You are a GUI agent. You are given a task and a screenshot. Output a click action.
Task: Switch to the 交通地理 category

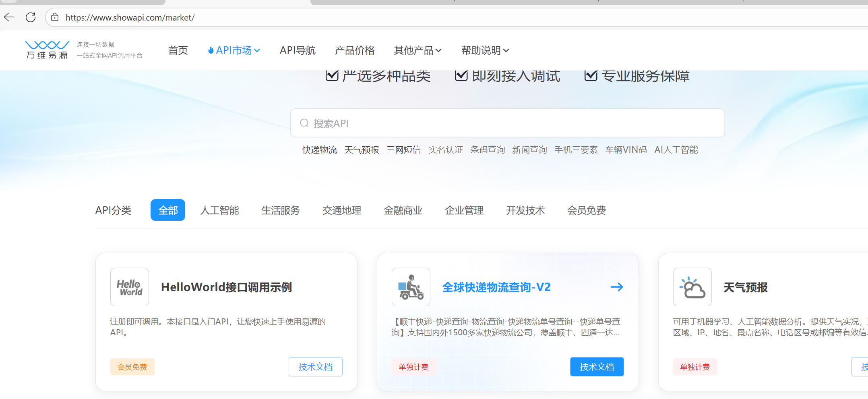tap(342, 210)
